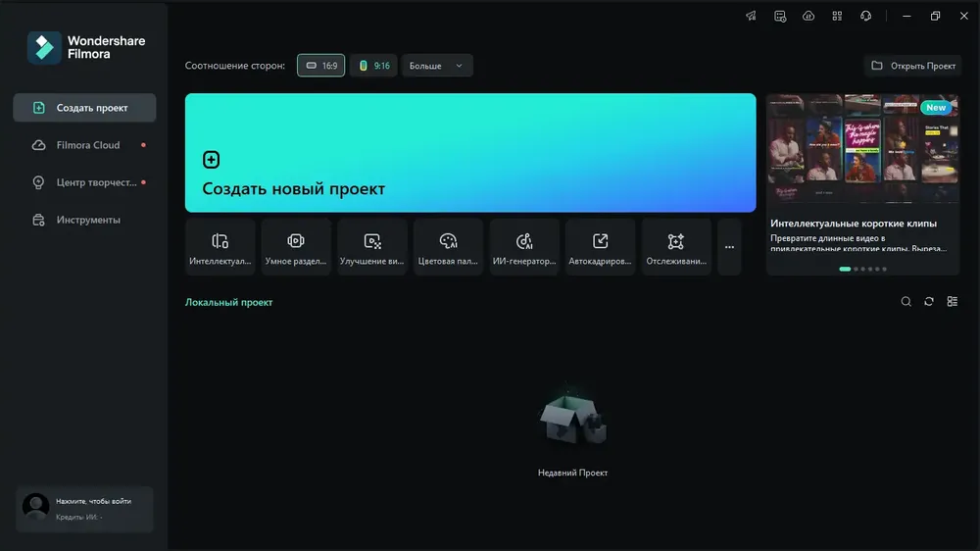Open the Улучшение ви... video enhancer tool
The image size is (980, 551).
pyautogui.click(x=371, y=247)
